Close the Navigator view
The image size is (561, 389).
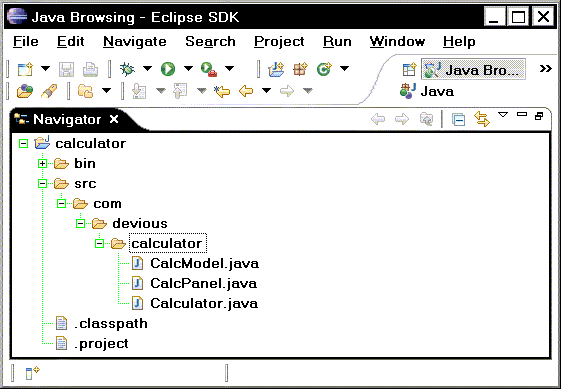pyautogui.click(x=114, y=119)
